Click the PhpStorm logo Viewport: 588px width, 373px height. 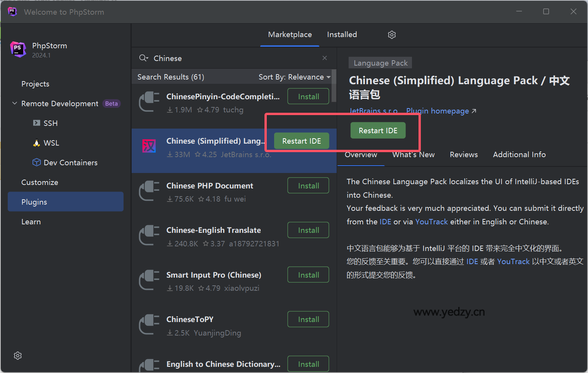pos(18,49)
